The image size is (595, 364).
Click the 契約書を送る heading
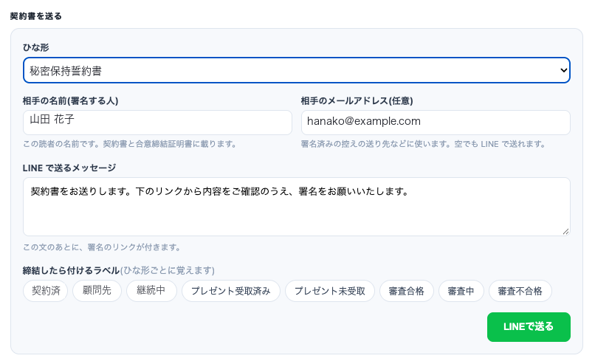[x=35, y=16]
